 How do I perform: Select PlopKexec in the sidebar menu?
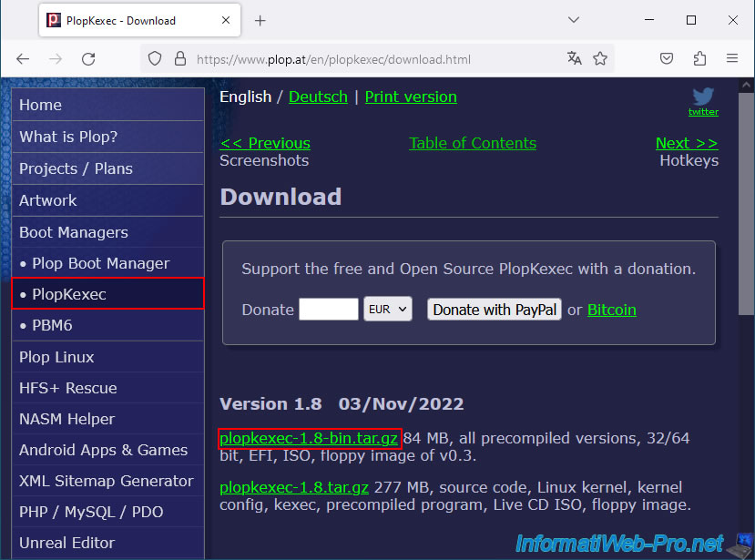click(x=107, y=294)
